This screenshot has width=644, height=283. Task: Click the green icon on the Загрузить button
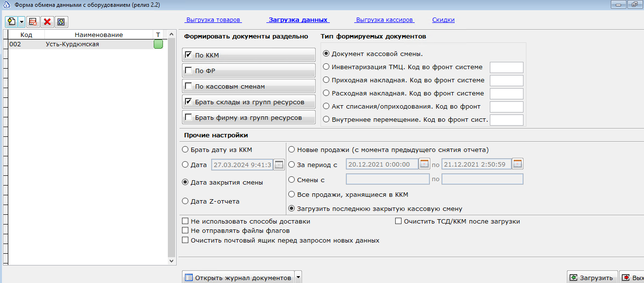click(x=574, y=278)
